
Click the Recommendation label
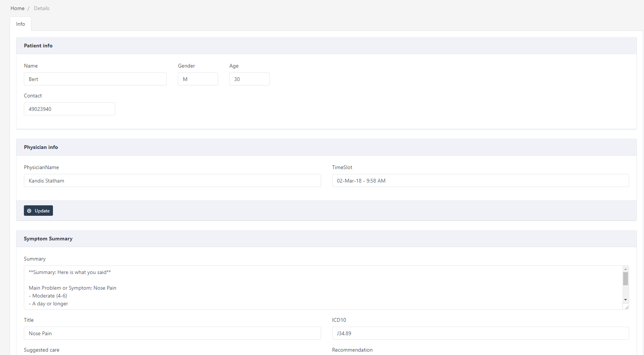pyautogui.click(x=352, y=350)
